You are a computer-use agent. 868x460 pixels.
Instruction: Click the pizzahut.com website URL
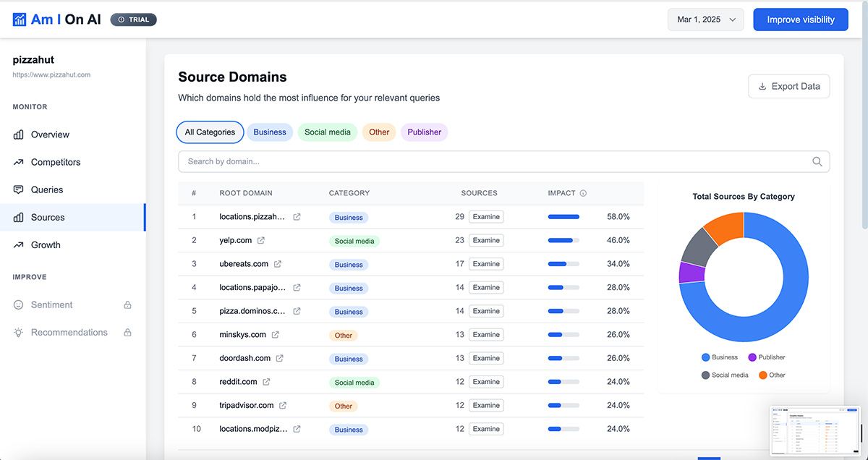click(x=51, y=74)
